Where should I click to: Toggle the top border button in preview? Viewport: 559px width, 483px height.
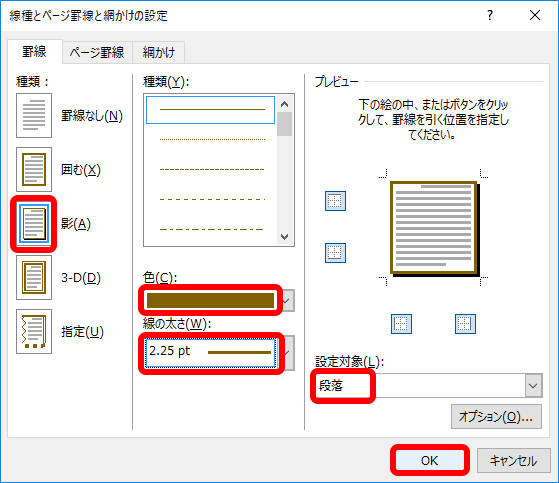click(x=335, y=201)
